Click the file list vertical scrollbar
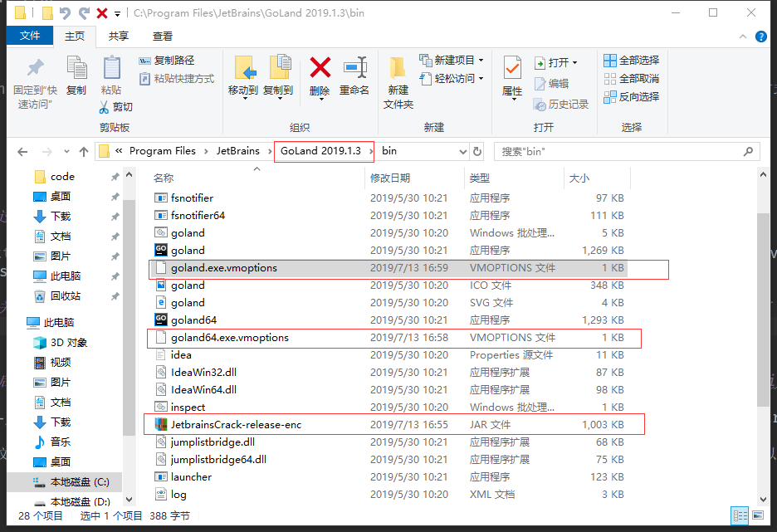 (x=763, y=310)
